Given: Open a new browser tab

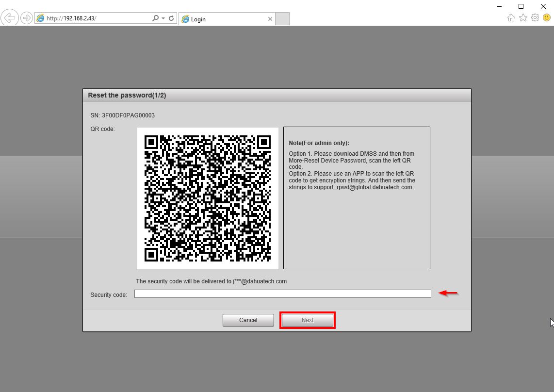Looking at the screenshot, I should (x=283, y=19).
